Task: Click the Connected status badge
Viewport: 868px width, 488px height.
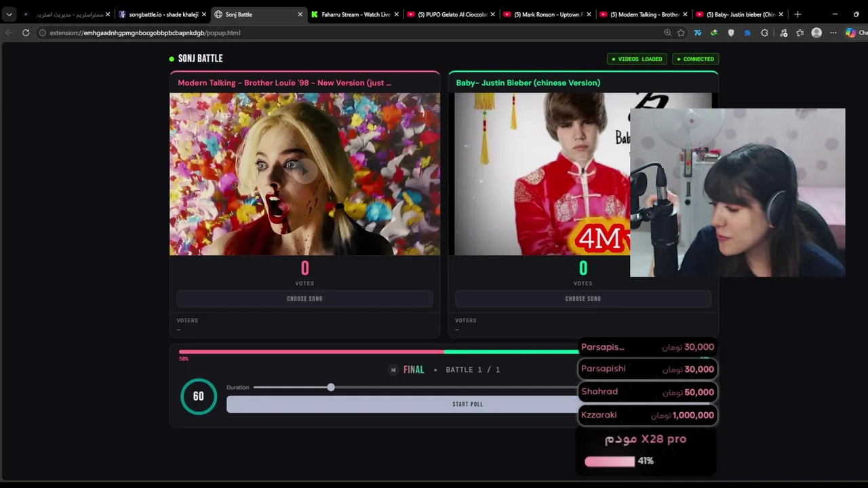Action: (696, 59)
